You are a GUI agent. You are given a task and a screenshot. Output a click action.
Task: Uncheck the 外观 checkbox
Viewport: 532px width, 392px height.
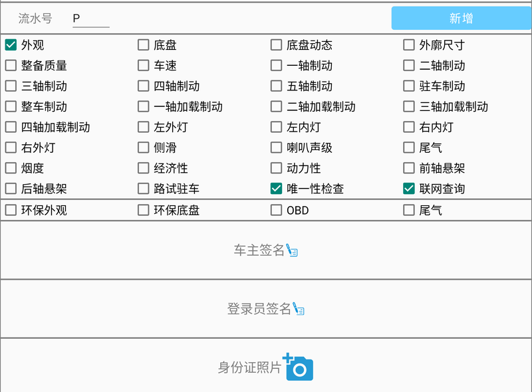[x=11, y=45]
